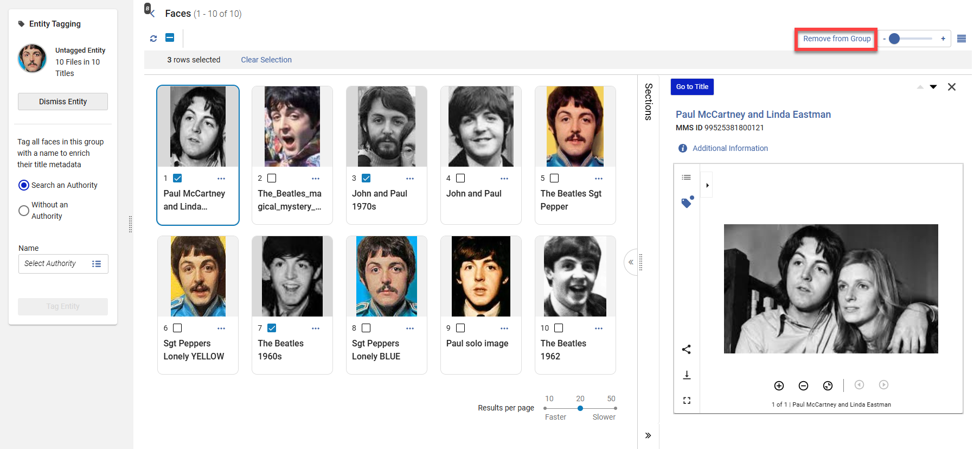Click the Clear Selection link
Viewport: 980px width, 449px height.
(x=266, y=60)
